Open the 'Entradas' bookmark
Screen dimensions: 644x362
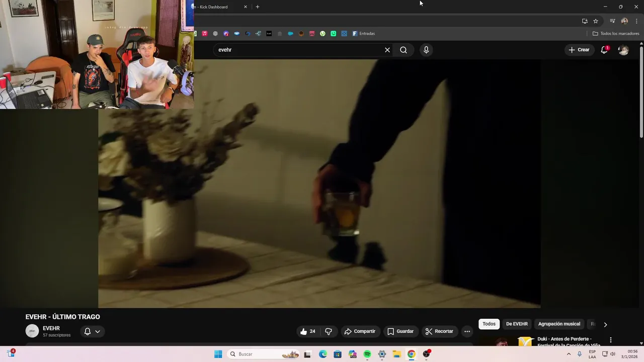click(x=363, y=34)
